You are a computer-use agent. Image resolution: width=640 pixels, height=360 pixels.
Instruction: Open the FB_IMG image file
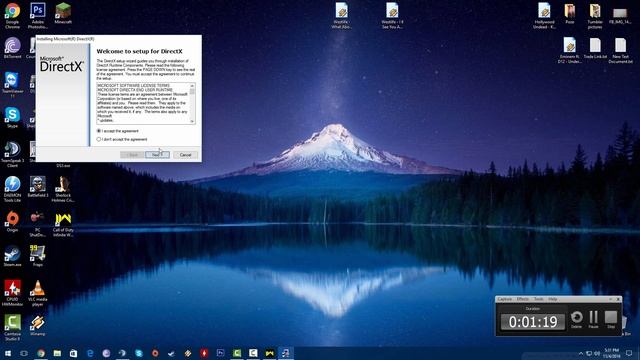[620, 16]
